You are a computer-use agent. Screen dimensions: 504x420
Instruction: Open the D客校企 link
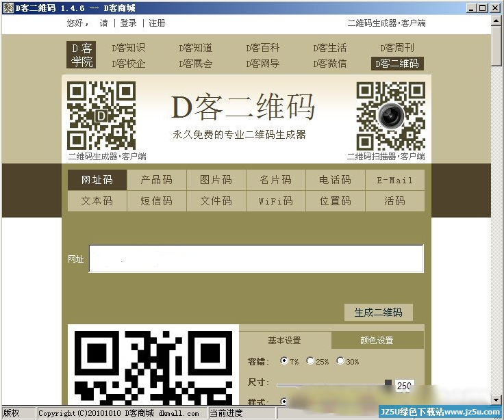point(129,63)
